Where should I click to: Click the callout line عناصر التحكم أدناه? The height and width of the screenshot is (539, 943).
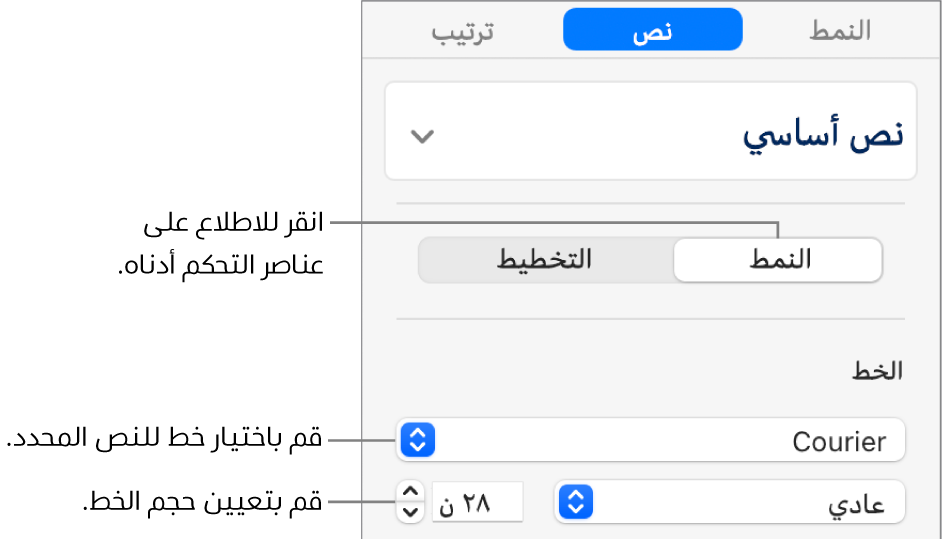223,267
